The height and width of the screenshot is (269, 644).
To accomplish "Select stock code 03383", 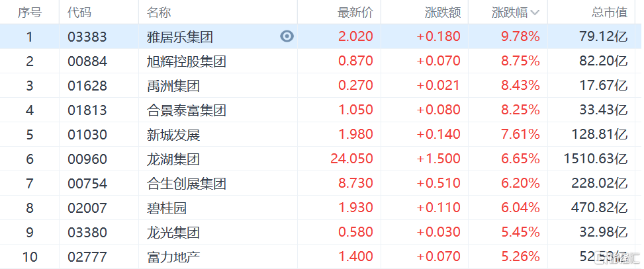I will point(87,37).
